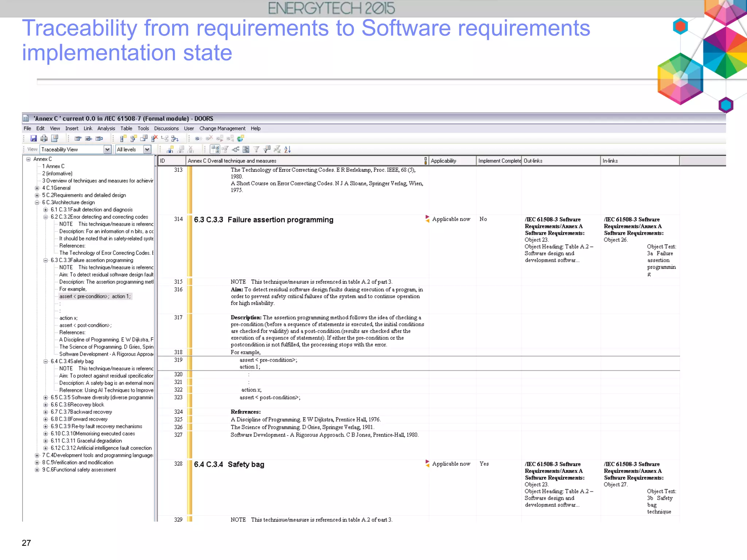
Task: Click the new table insert icon
Action: coord(170,149)
